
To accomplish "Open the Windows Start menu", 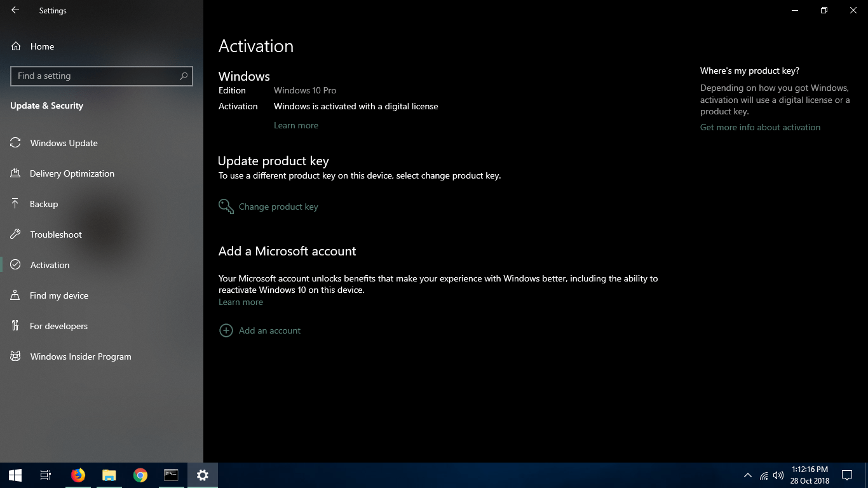I will click(15, 475).
